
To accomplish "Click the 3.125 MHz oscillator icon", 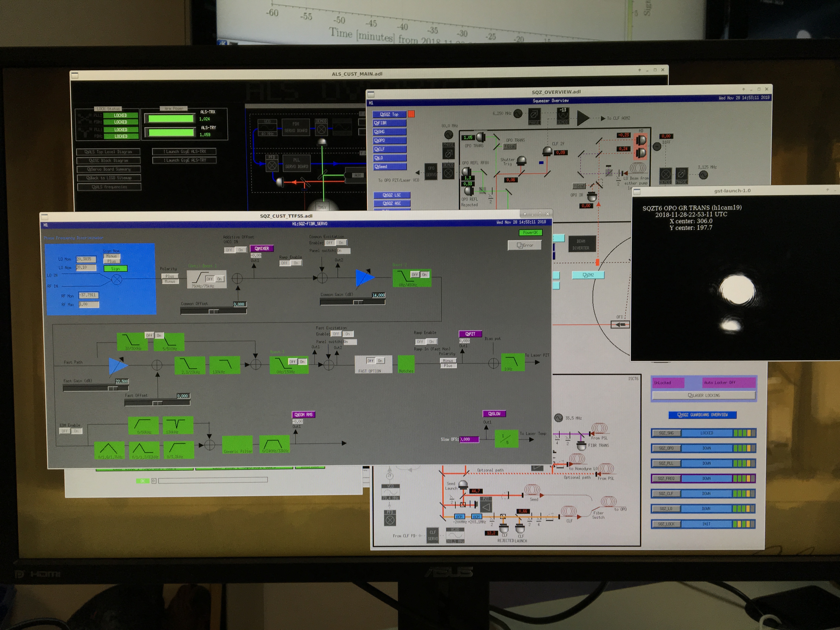I will point(703,175).
